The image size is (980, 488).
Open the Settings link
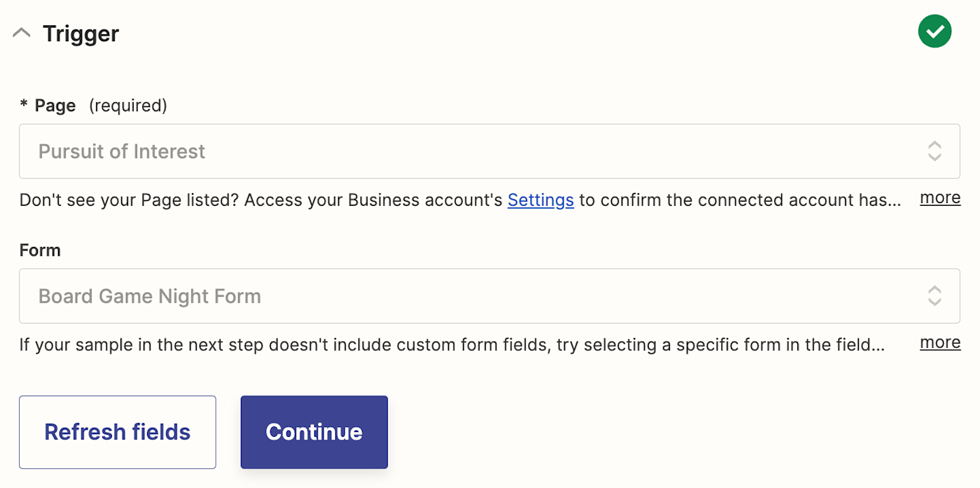coord(540,200)
